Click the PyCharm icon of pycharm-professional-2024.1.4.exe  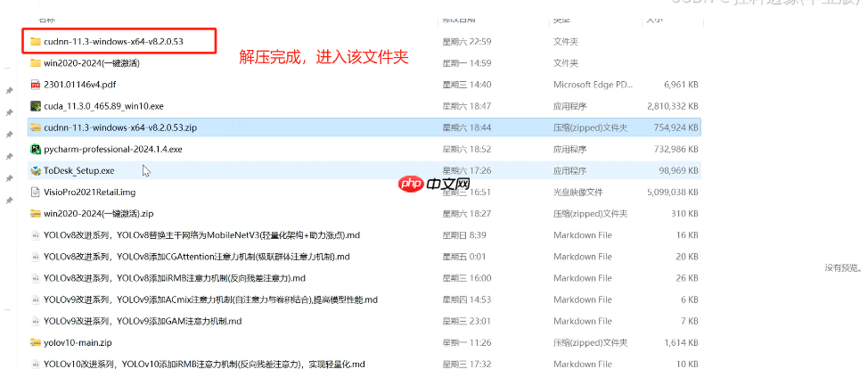36,149
